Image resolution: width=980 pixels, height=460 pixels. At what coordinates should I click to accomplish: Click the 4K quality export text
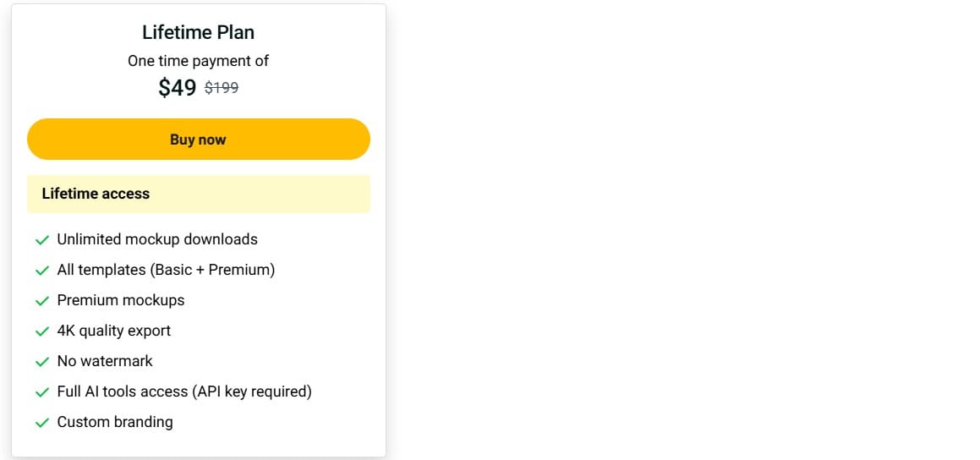click(113, 331)
